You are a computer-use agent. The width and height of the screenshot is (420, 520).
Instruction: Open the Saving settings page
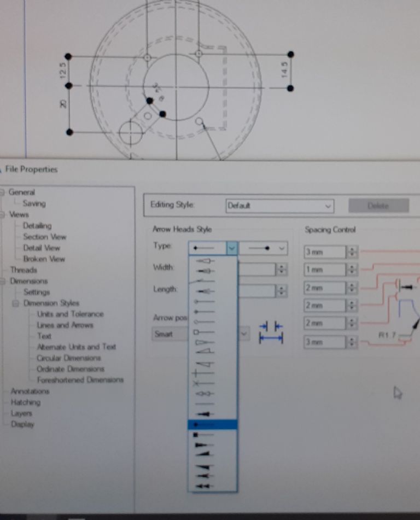(x=34, y=203)
